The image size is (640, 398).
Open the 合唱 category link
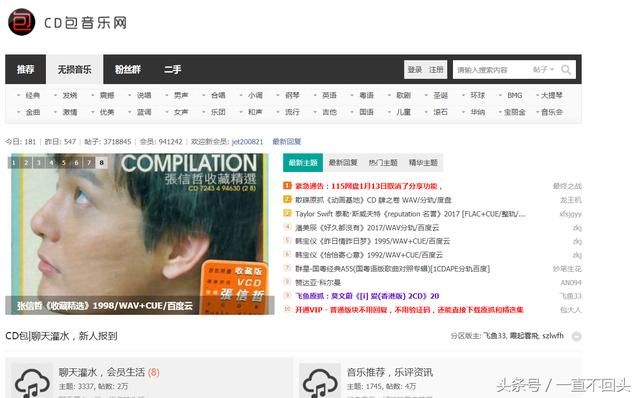click(218, 96)
